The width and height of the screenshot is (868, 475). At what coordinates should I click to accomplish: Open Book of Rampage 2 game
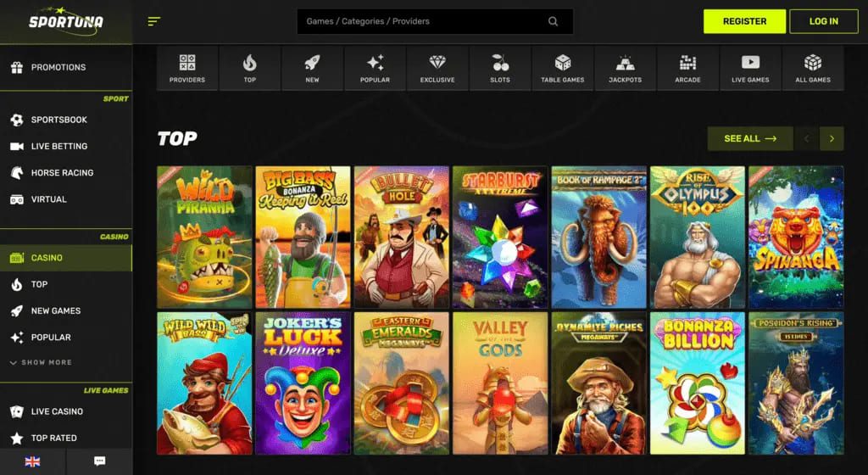(x=599, y=237)
